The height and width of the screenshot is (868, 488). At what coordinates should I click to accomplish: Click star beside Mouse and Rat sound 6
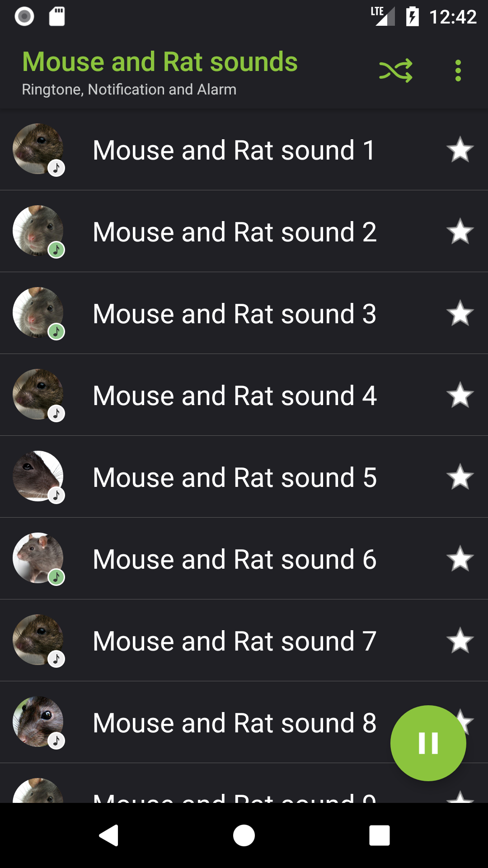coord(460,559)
